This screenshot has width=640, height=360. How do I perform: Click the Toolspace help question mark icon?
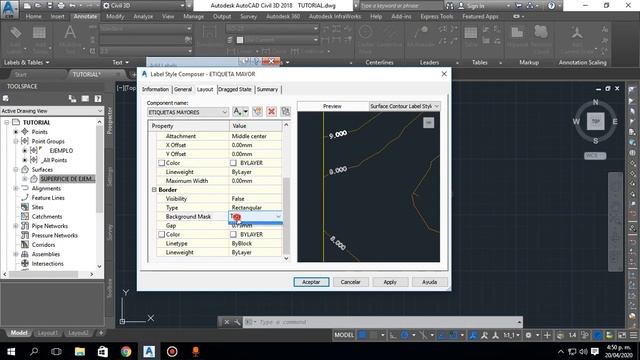pyautogui.click(x=98, y=98)
